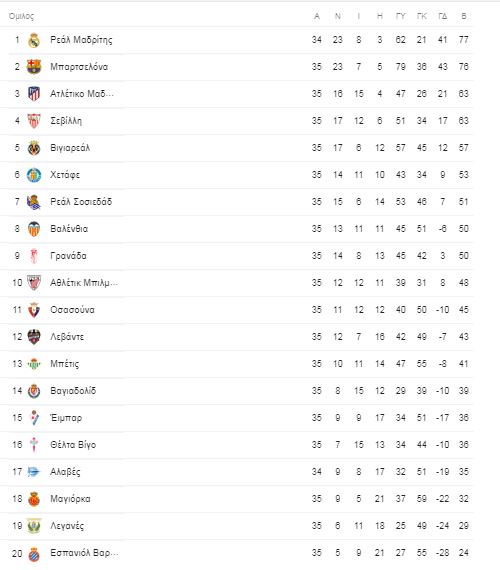Click the Alavés flag logo icon
Viewport: 500px width, 570px height.
34,472
